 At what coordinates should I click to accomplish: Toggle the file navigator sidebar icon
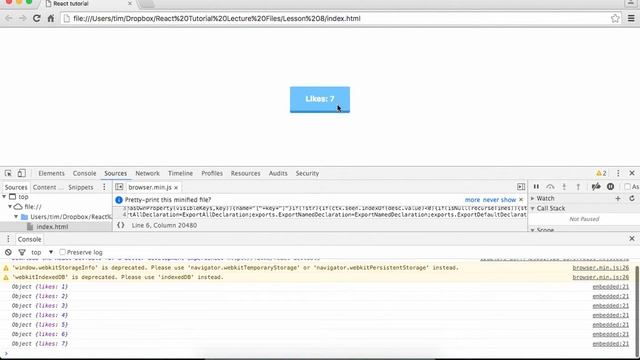point(119,187)
